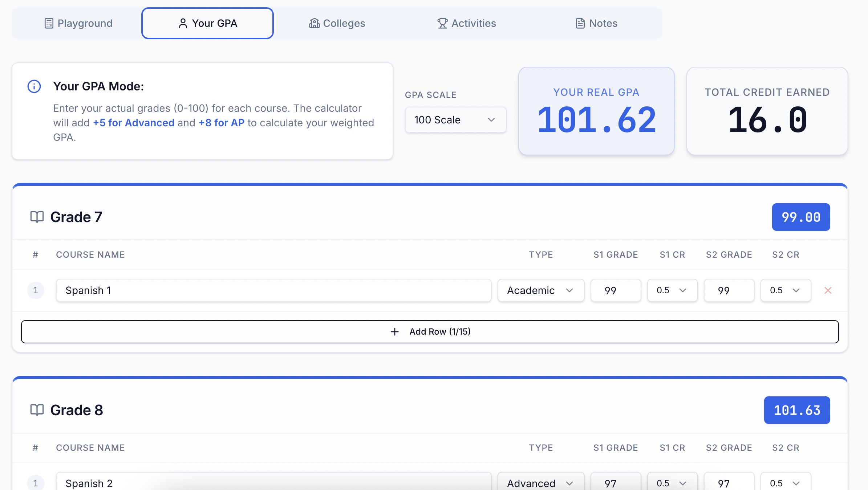Open Spanish 2 type dropdown showing Advanced
868x490 pixels.
pyautogui.click(x=540, y=483)
